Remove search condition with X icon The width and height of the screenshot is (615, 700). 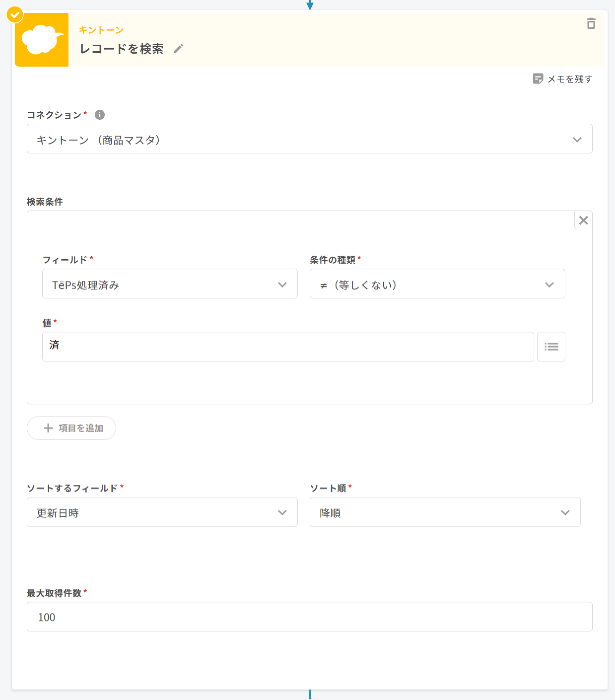583,220
